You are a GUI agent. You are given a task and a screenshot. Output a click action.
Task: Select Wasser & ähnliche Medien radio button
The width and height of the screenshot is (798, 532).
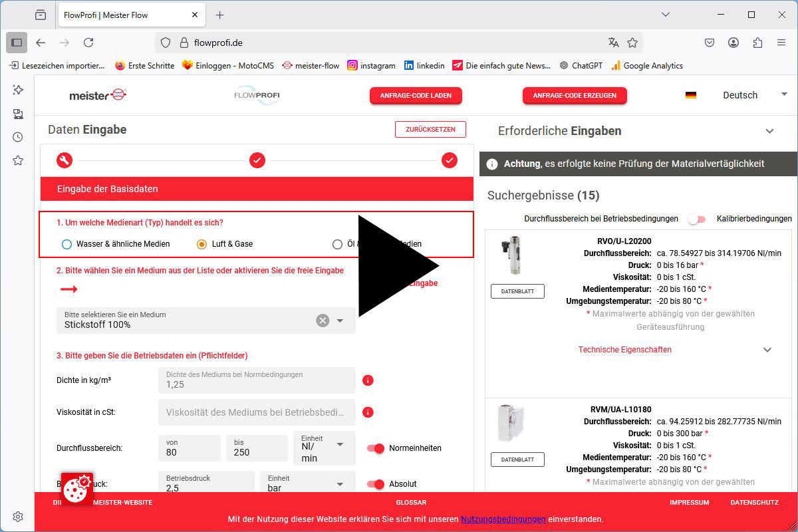click(x=66, y=244)
